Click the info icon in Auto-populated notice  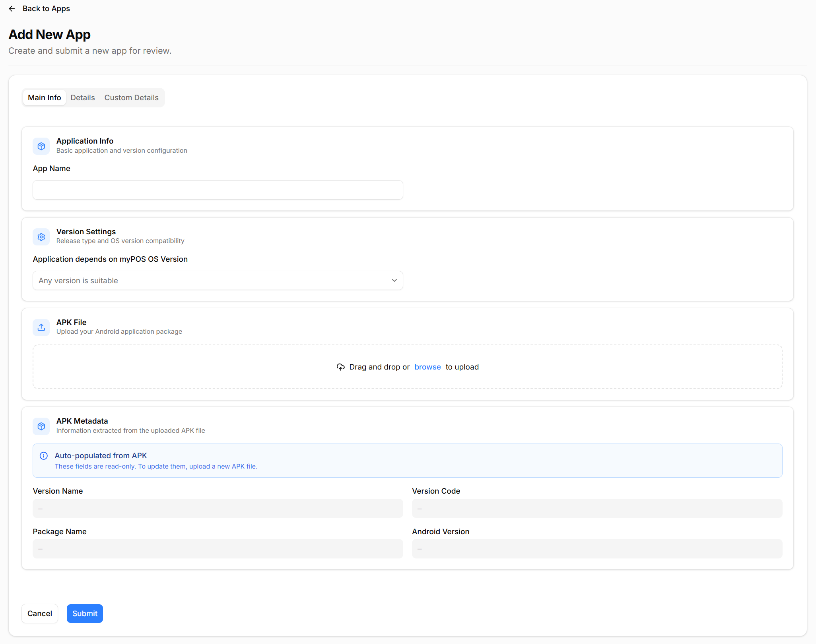(44, 456)
